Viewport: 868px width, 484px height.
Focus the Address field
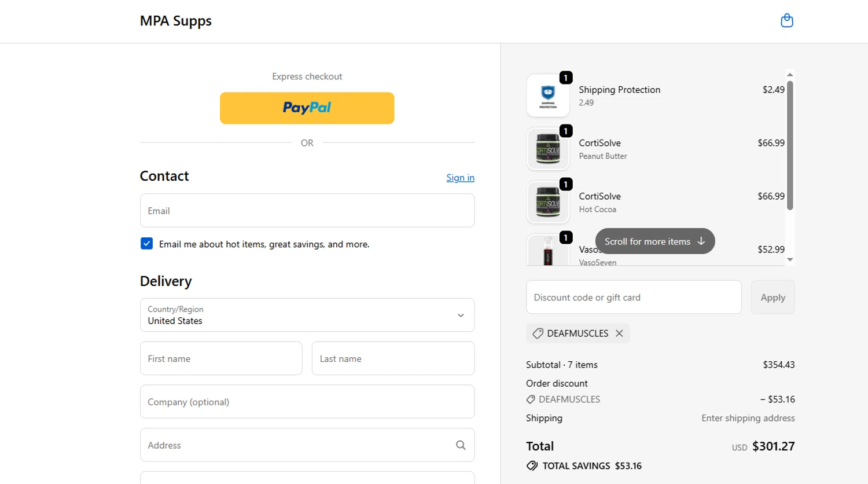point(307,445)
